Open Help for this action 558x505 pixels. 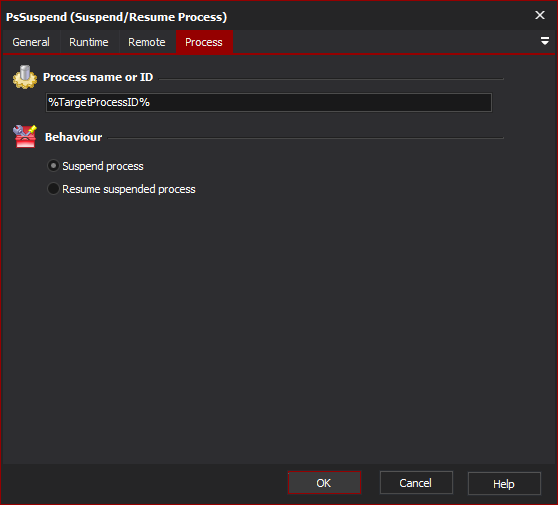504,483
